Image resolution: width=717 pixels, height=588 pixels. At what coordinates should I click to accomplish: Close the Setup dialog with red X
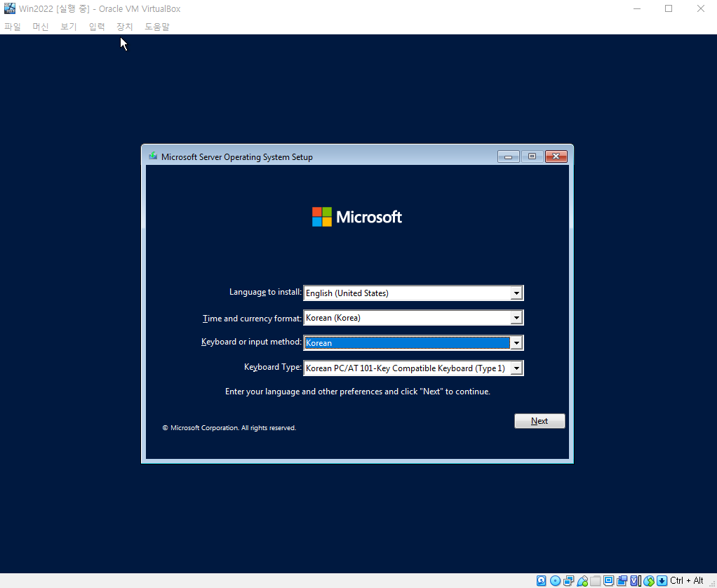(x=556, y=156)
